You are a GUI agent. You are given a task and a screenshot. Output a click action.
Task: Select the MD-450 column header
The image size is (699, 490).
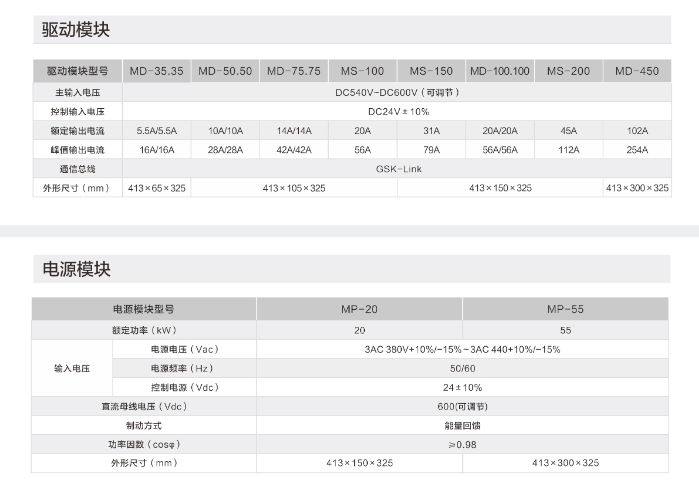636,71
